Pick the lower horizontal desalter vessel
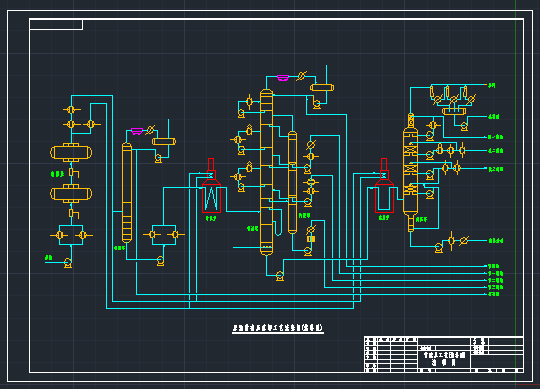The height and width of the screenshot is (389, 540). [71, 193]
